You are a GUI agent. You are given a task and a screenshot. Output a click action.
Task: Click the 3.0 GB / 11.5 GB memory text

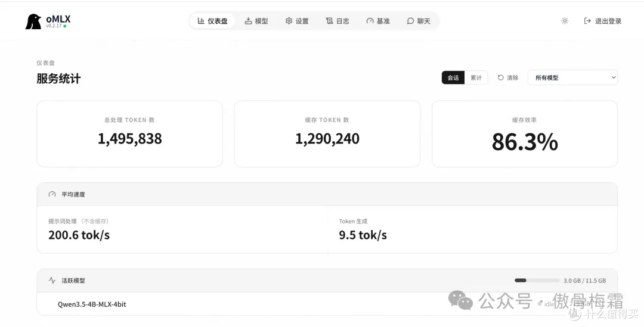click(x=585, y=281)
